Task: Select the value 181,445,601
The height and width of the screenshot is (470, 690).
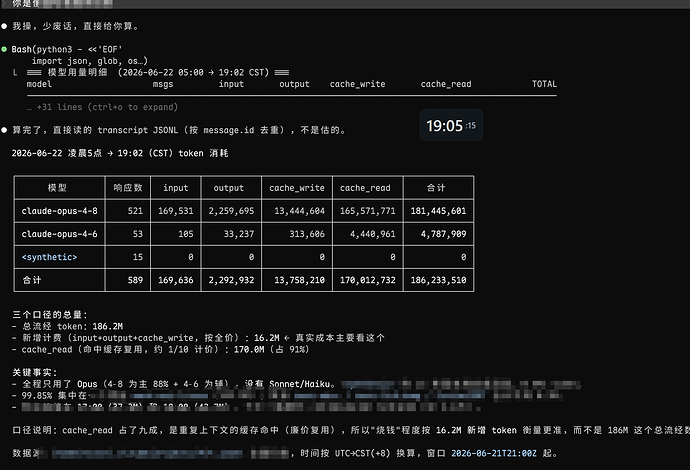Action: tap(438, 211)
